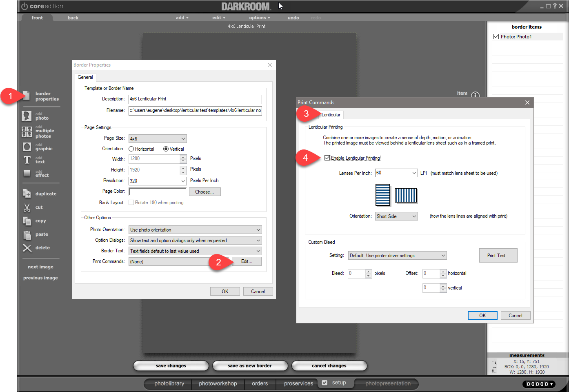Viewport: 569px width, 392px height.
Task: Select the Horizontal orientation radio button
Action: [131, 149]
